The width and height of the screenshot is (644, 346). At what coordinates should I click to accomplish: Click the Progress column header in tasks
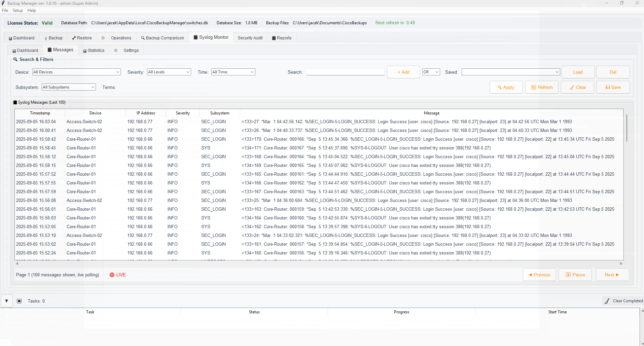[401, 312]
